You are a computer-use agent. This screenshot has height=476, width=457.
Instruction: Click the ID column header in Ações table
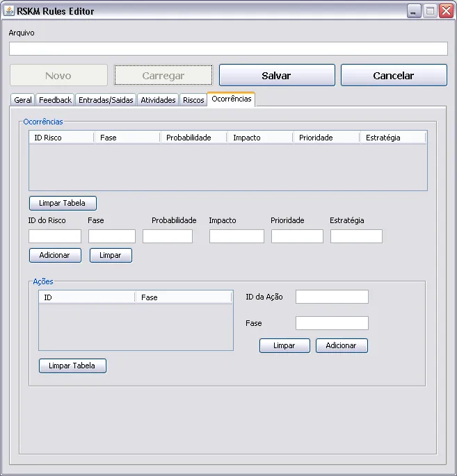(87, 297)
